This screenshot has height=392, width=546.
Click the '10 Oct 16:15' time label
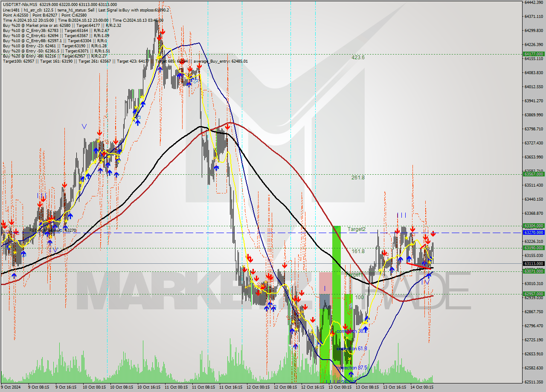tap(148, 387)
